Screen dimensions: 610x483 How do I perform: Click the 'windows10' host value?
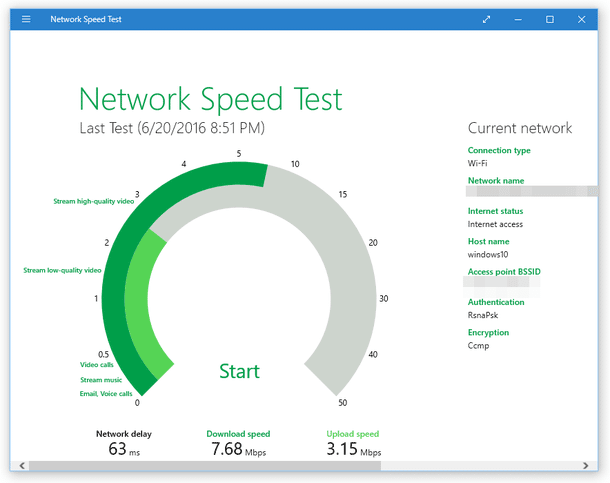[x=488, y=255]
